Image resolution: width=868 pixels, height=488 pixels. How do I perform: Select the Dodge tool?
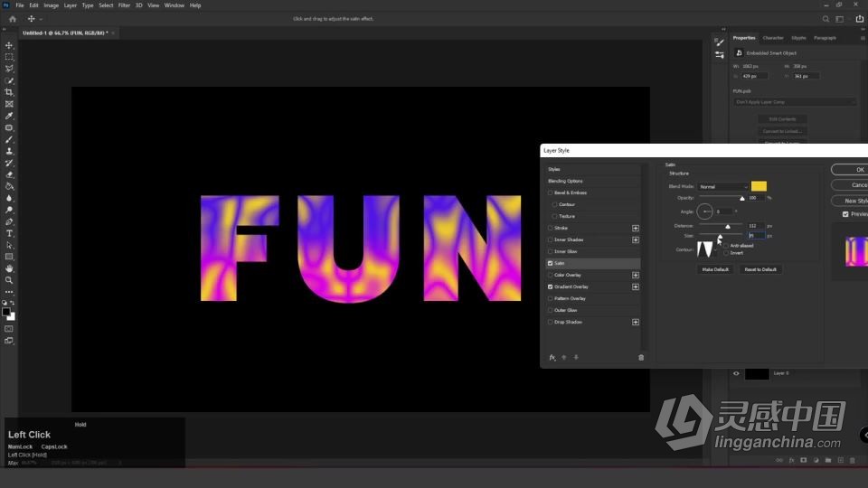coord(9,210)
